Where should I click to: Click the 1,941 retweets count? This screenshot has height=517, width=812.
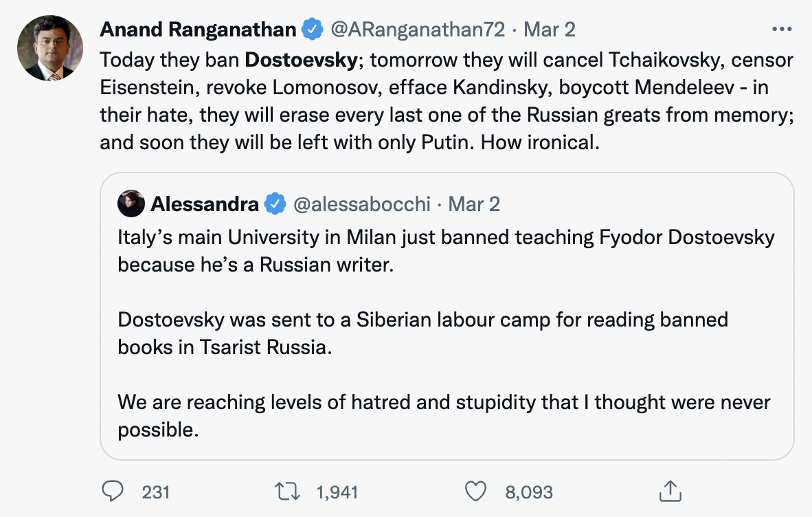(337, 492)
